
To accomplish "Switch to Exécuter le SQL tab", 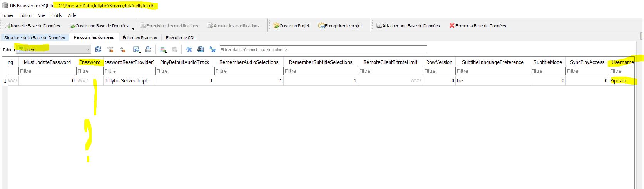I will [x=181, y=38].
